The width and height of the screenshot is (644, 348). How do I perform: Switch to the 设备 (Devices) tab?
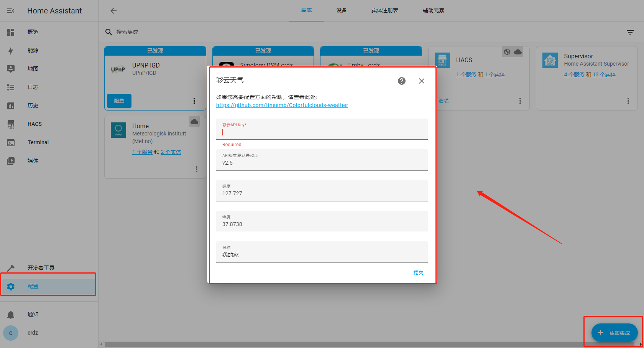click(341, 11)
